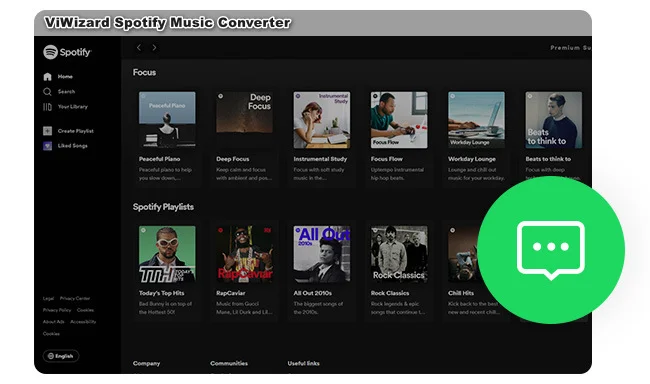Screen dimensions: 650x384
Task: Click the Useful links footer heading
Action: tap(303, 364)
